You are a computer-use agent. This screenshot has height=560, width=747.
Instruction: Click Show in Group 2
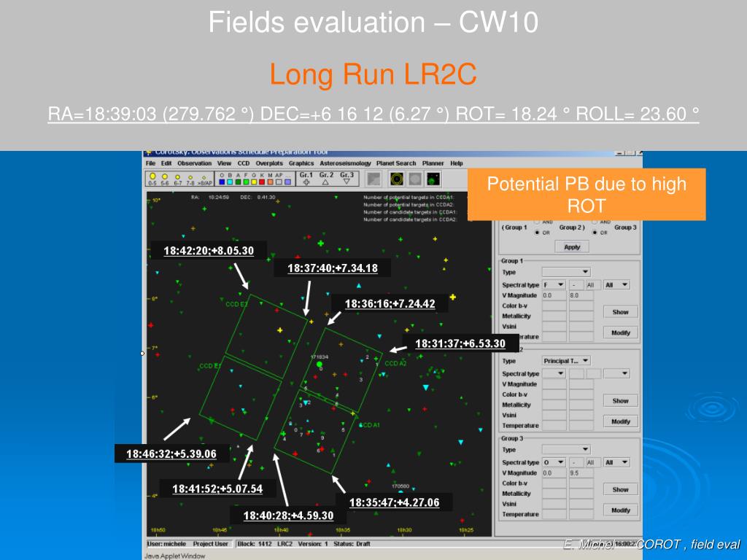(x=620, y=400)
